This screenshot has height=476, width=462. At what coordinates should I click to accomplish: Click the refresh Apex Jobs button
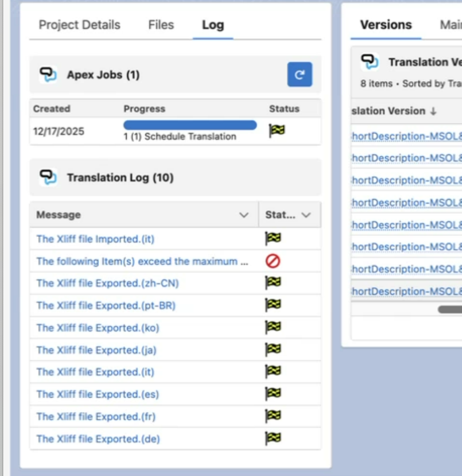(299, 75)
